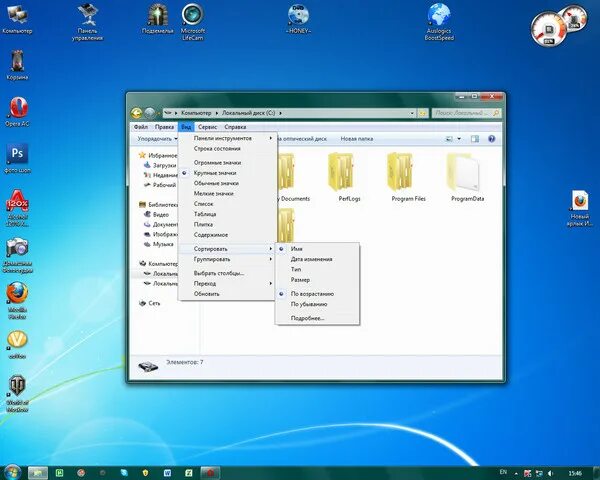
Task: Launch Mozilla Firefox desktop shortcut
Action: click(x=17, y=301)
